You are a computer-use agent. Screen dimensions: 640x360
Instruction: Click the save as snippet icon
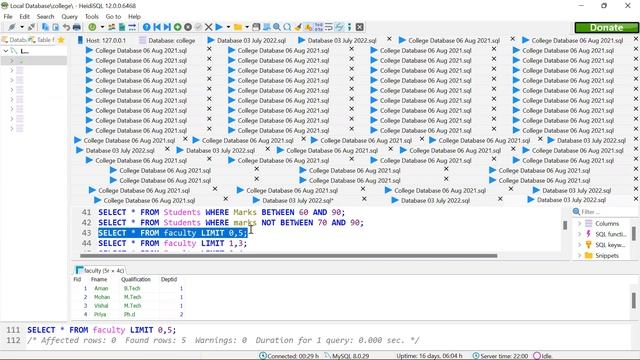267,27
